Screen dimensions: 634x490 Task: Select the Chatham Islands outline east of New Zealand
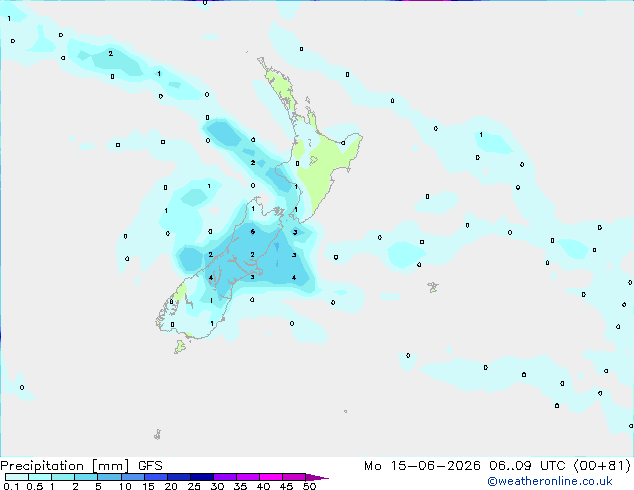pyautogui.click(x=433, y=287)
